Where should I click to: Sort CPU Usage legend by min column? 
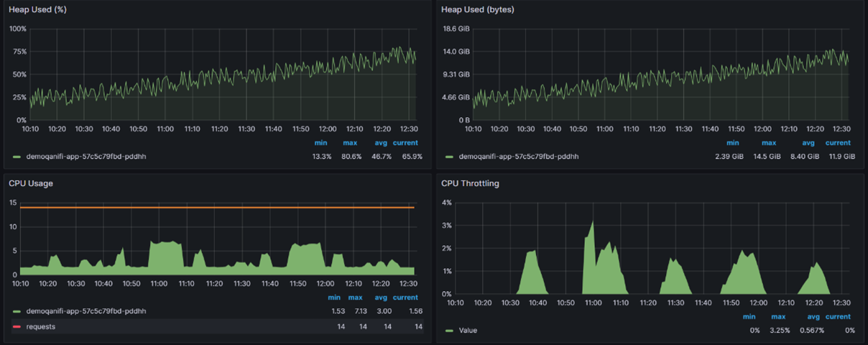point(334,298)
